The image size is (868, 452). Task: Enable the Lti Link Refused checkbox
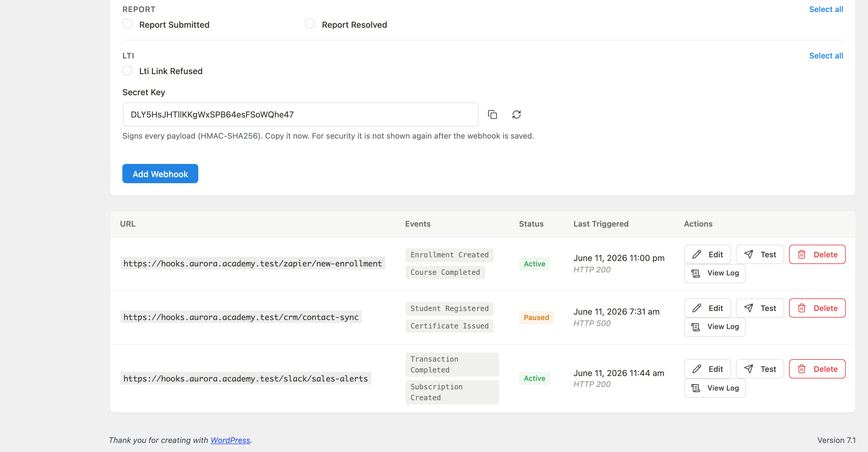click(127, 71)
